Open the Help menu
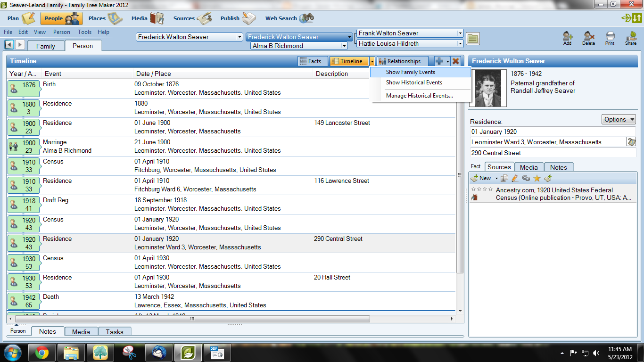The width and height of the screenshot is (644, 362). (103, 32)
